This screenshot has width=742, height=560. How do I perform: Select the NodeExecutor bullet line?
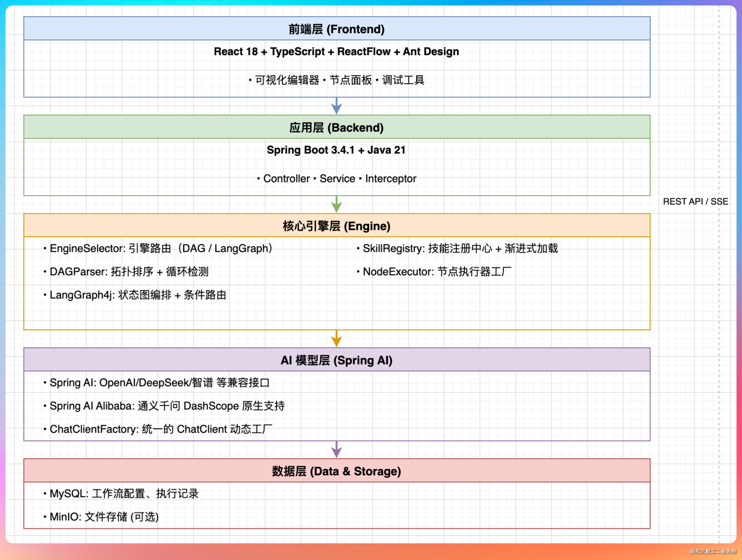point(434,272)
